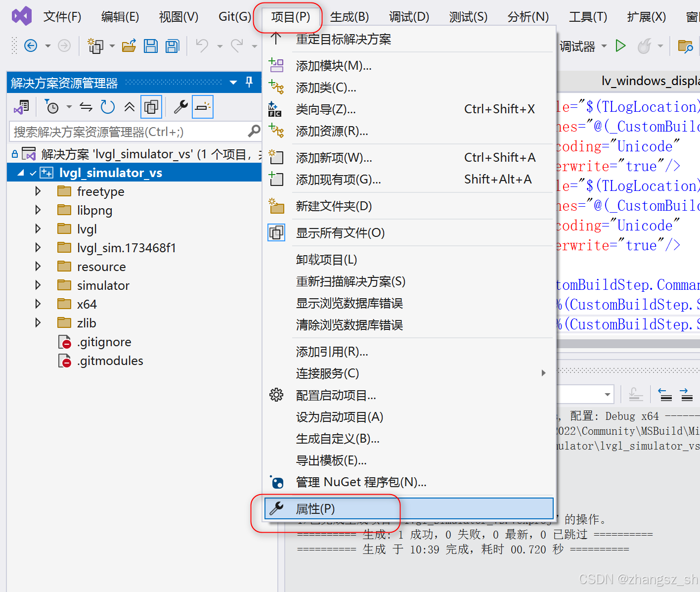Select the lvgl_sim.173468f1 folder
Viewport: 700px width, 592px height.
127,248
